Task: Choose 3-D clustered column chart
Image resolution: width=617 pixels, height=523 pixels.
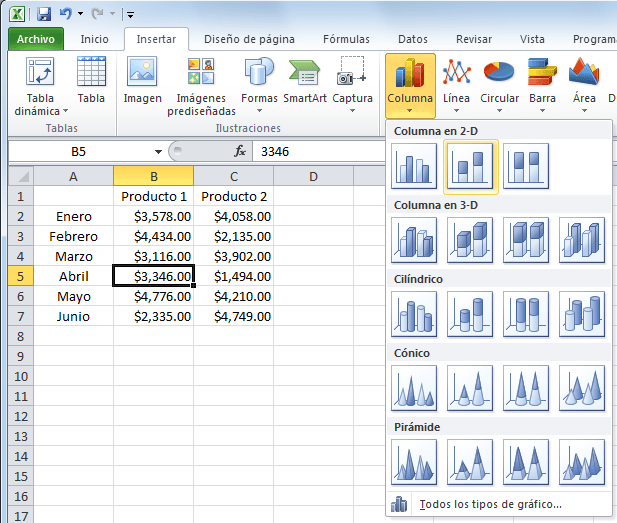Action: (414, 240)
